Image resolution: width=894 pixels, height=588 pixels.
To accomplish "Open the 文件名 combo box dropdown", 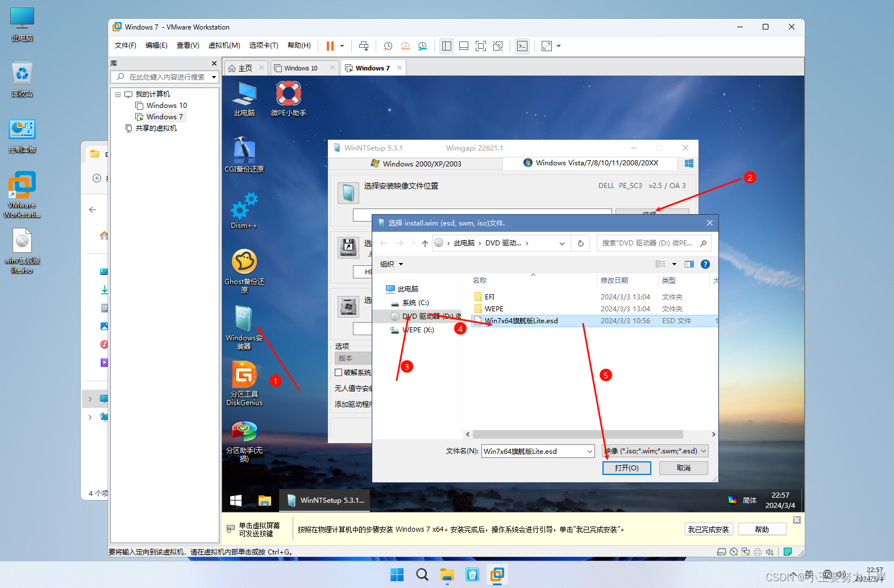I will pos(589,451).
